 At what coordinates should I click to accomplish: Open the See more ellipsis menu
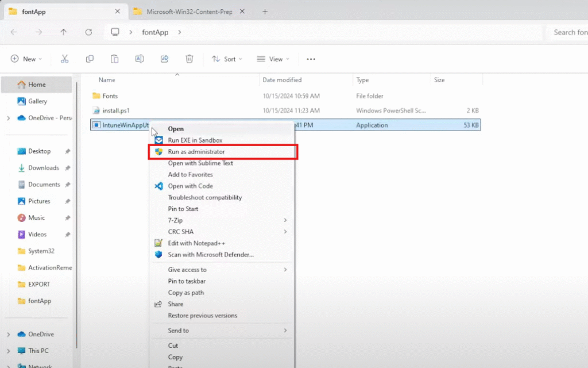pyautogui.click(x=311, y=59)
